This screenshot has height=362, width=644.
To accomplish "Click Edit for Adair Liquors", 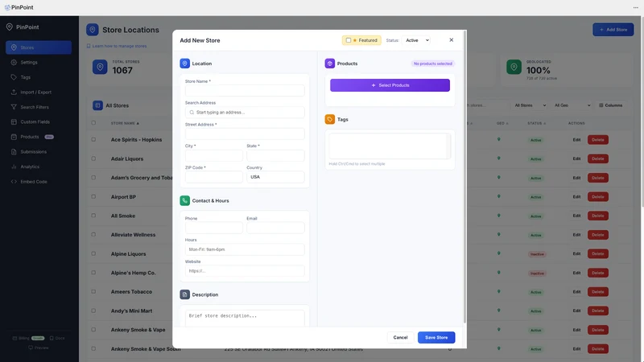I will [576, 158].
